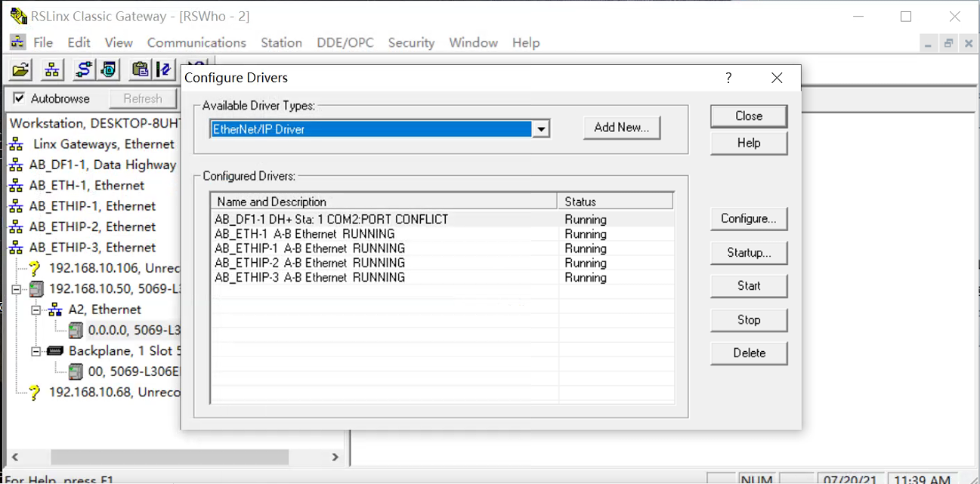Select the AB_ETH-1 A-B Ethernet driver row

(443, 234)
